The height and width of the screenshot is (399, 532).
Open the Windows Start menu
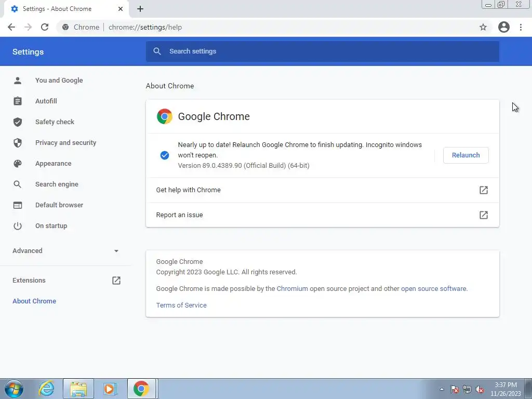click(x=14, y=389)
